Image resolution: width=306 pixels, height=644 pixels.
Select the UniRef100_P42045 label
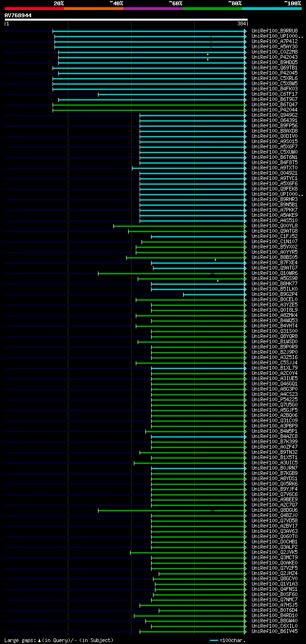pos(274,73)
